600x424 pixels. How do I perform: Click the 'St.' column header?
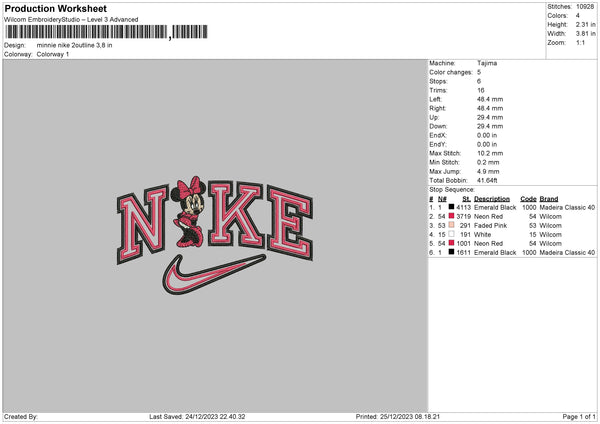pyautogui.click(x=466, y=199)
